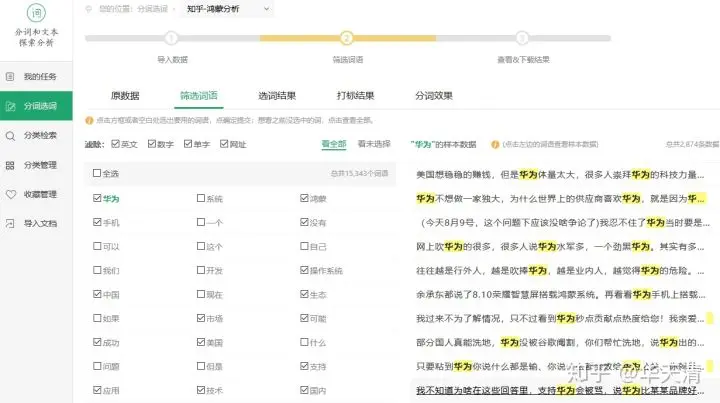Click the 分词选词 breadcrumb link
720x403 pixels.
point(152,9)
